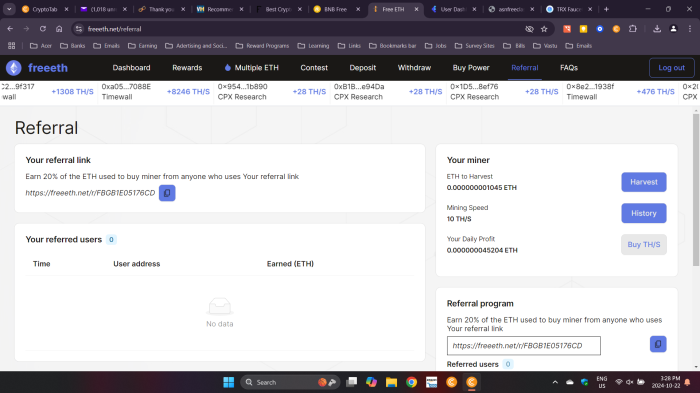700x393 pixels.
Task: Show hidden system tray icons chevron
Action: click(555, 382)
